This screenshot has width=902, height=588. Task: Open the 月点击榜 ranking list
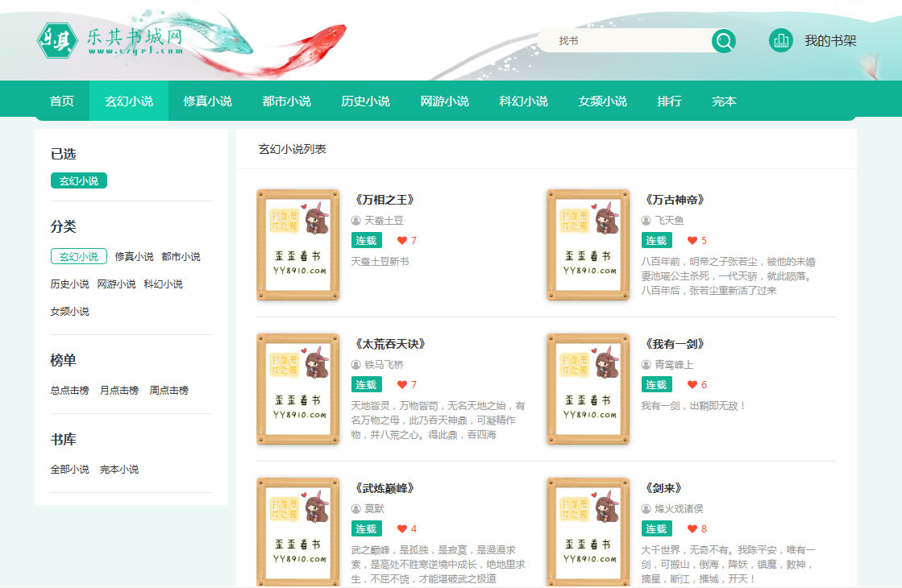118,391
